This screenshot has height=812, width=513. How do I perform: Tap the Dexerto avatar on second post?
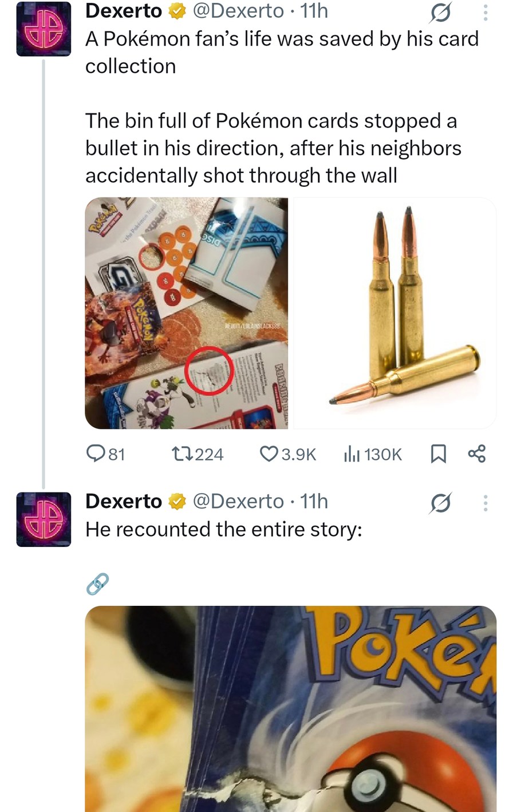point(44,519)
